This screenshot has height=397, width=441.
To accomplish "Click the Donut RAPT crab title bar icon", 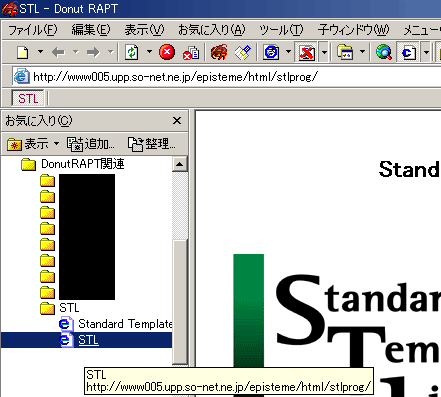I will pyautogui.click(x=9, y=8).
